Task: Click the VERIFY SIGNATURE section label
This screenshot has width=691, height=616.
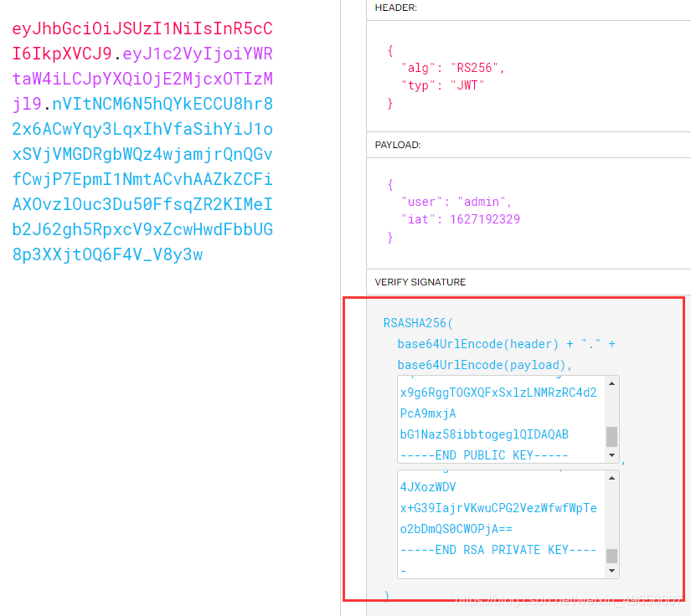Action: point(420,282)
